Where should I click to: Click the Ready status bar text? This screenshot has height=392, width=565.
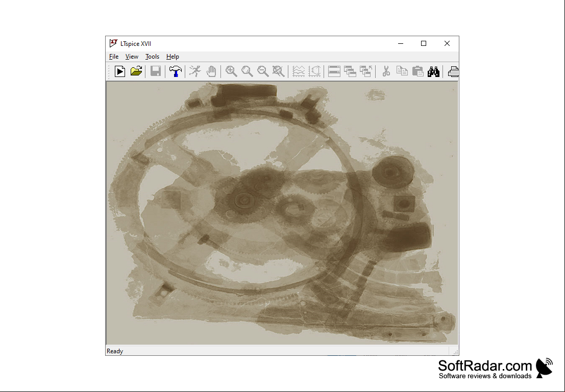(115, 351)
